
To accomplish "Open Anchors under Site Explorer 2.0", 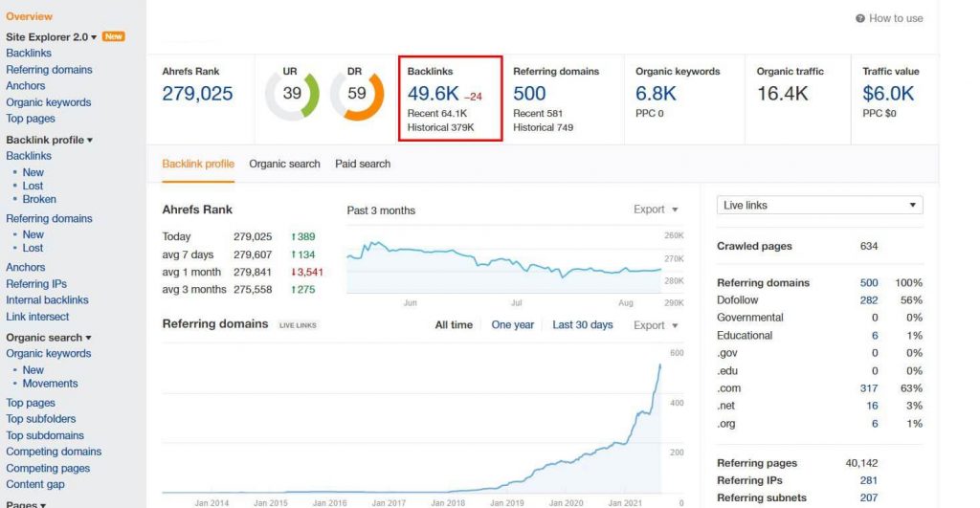I will pyautogui.click(x=26, y=85).
